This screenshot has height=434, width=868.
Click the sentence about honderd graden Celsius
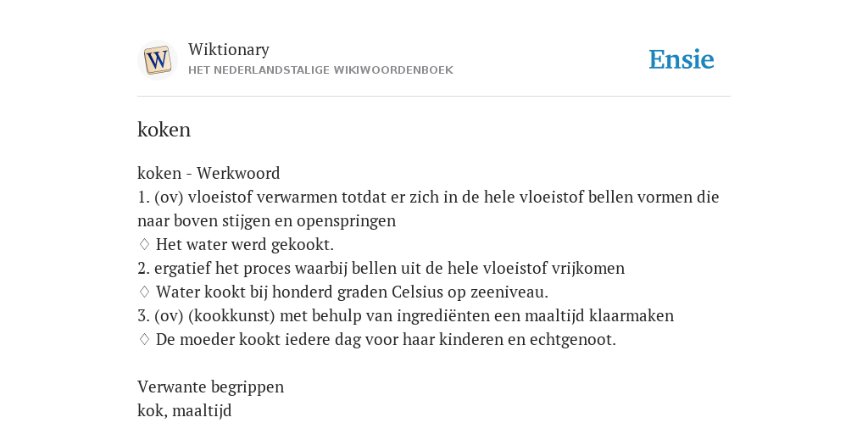[x=352, y=292]
